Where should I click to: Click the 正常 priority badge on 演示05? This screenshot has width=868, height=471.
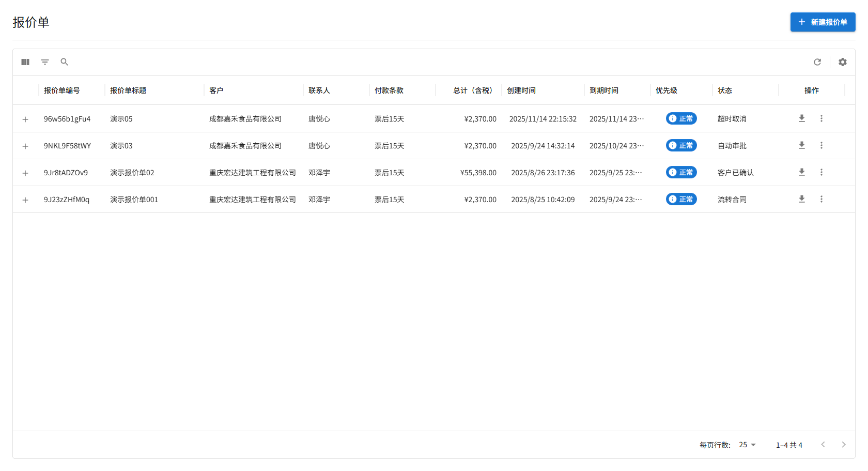pos(681,118)
